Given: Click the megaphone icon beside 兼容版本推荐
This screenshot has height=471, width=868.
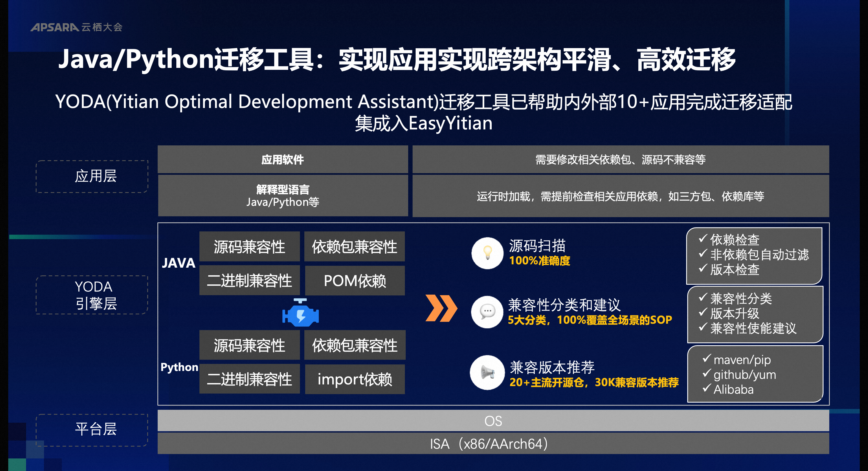Looking at the screenshot, I should pyautogui.click(x=487, y=372).
